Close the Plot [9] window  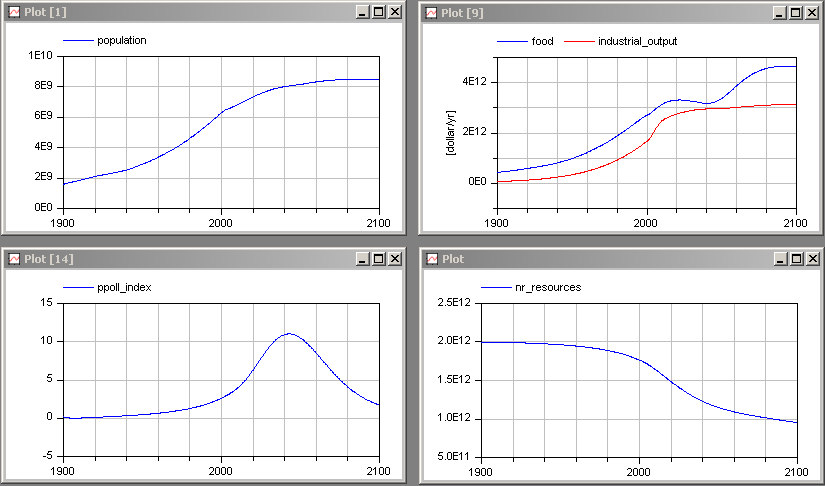pos(811,12)
